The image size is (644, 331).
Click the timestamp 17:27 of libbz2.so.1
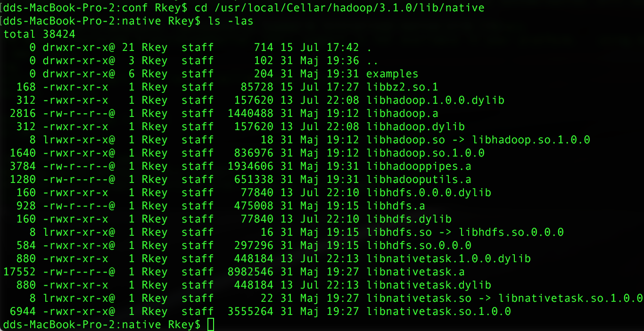coord(343,87)
